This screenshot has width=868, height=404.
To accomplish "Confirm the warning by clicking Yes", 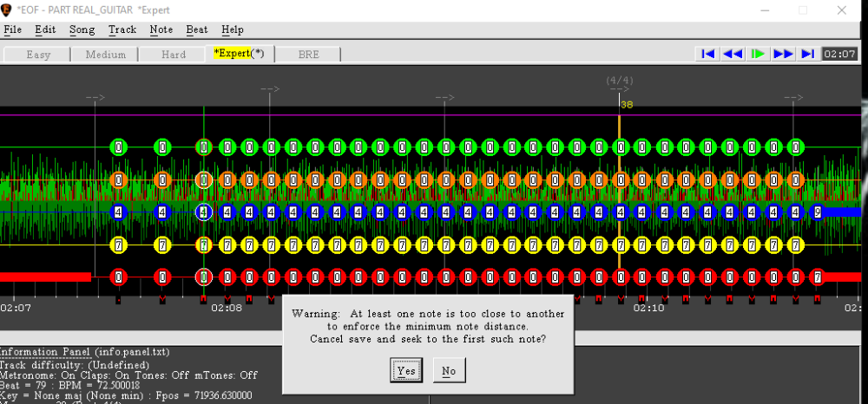I will coord(405,370).
